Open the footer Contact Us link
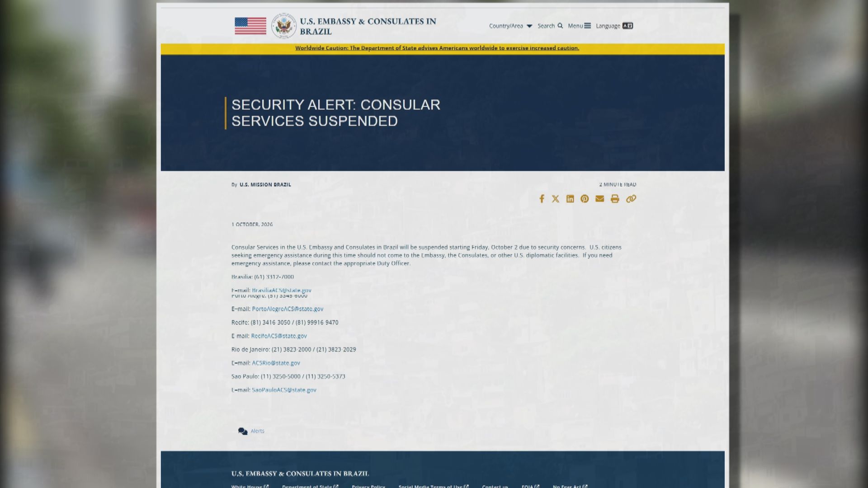 (495, 486)
